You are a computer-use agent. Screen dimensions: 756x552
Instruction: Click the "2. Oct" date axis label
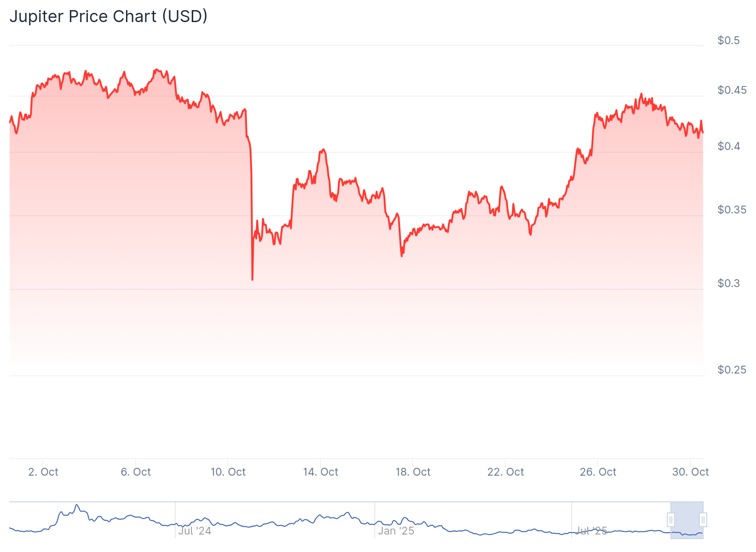point(43,472)
